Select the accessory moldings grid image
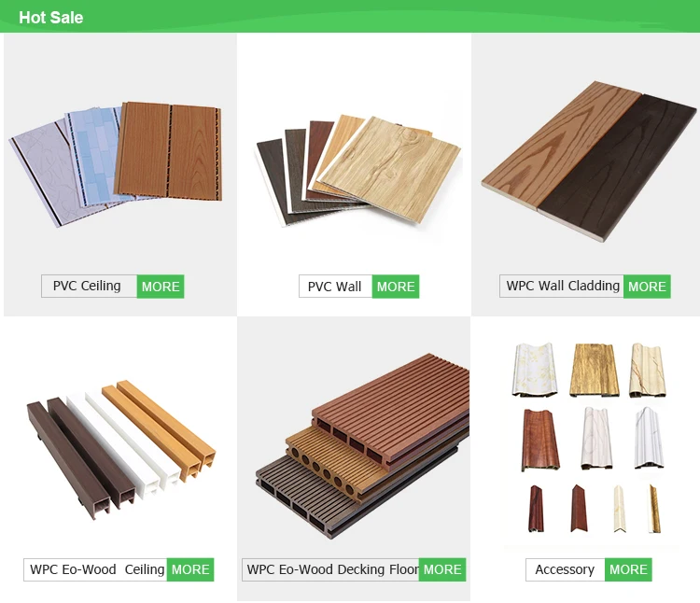The height and width of the screenshot is (603, 700). (x=588, y=438)
